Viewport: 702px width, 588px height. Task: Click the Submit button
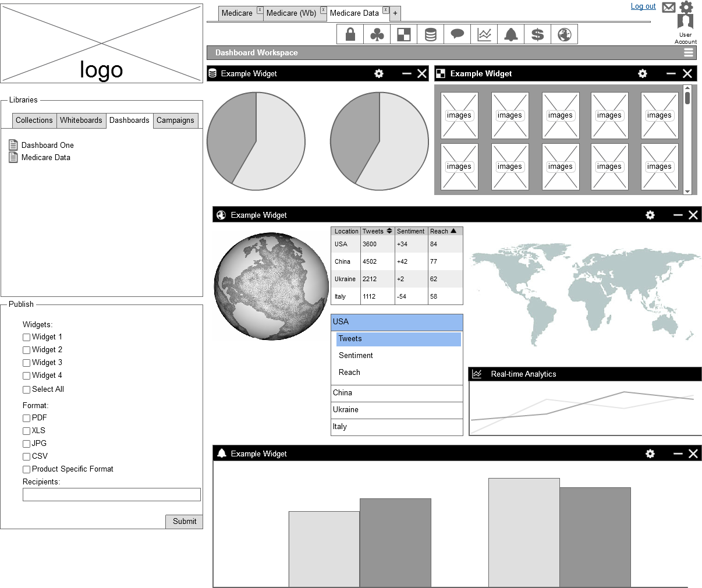coord(184,522)
